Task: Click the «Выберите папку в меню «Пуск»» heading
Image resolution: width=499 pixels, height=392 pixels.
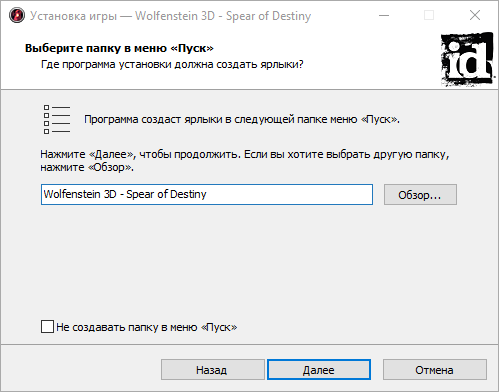Action: pyautogui.click(x=119, y=48)
